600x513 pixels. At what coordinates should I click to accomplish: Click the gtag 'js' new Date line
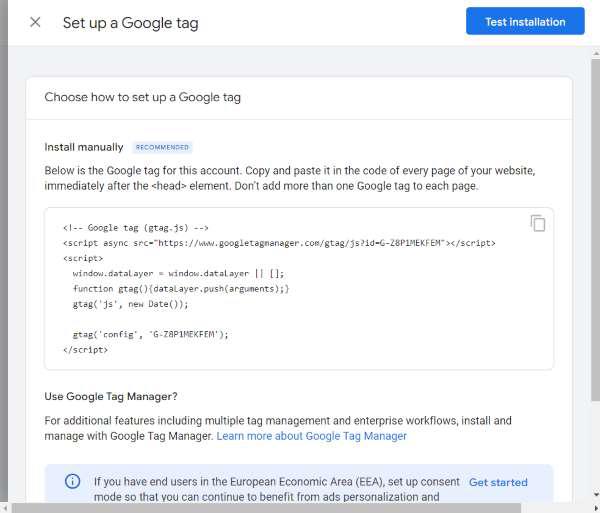tap(144, 303)
